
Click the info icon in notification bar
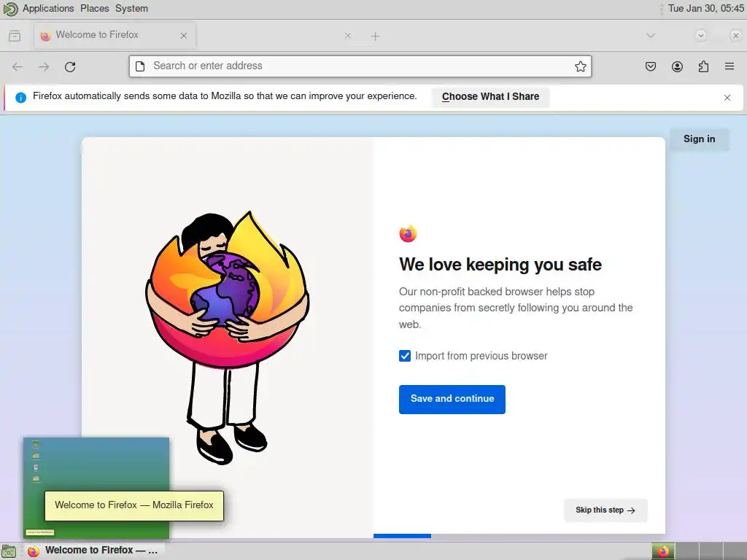pyautogui.click(x=20, y=98)
